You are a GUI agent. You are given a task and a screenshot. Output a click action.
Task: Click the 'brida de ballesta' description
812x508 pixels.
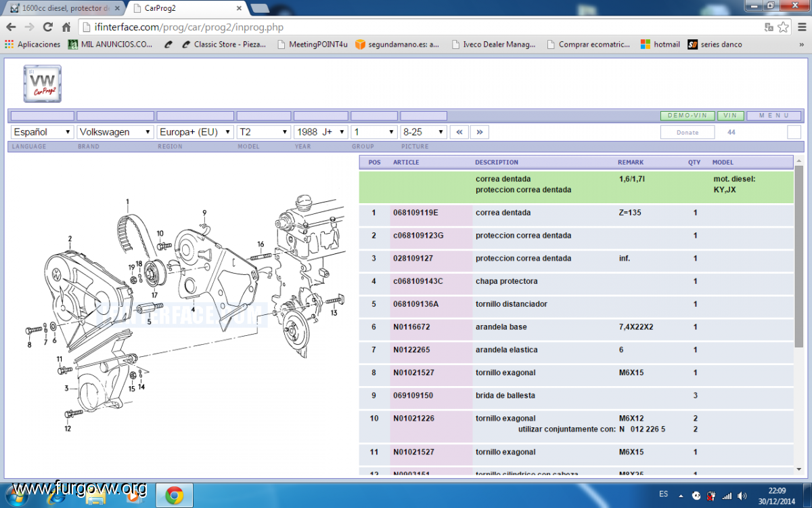click(505, 396)
